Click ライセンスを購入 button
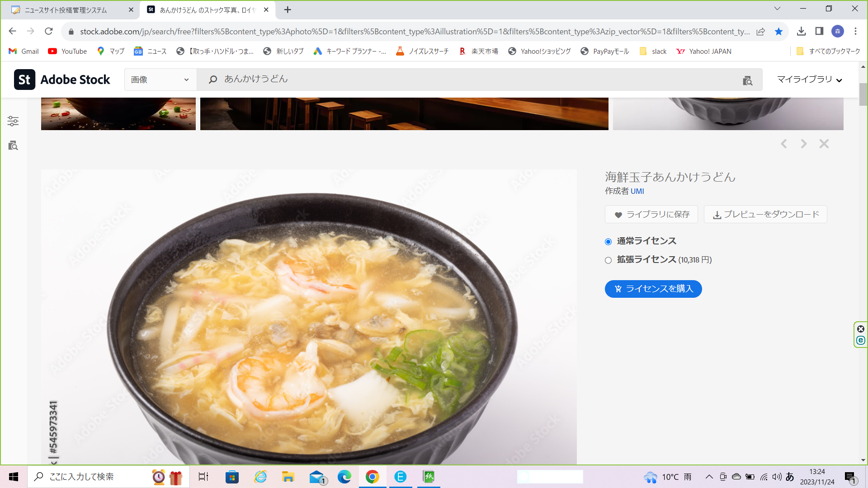 pos(653,289)
